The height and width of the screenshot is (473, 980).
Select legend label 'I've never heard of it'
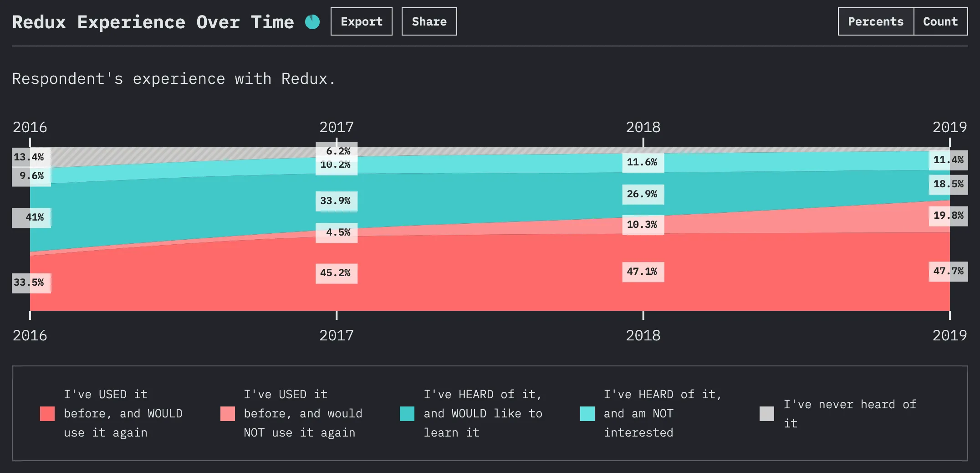click(x=850, y=414)
